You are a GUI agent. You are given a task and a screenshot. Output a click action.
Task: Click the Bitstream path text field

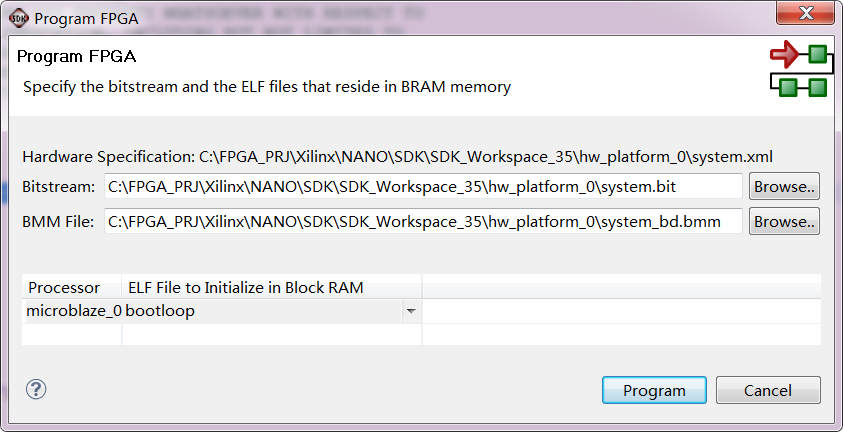[423, 187]
